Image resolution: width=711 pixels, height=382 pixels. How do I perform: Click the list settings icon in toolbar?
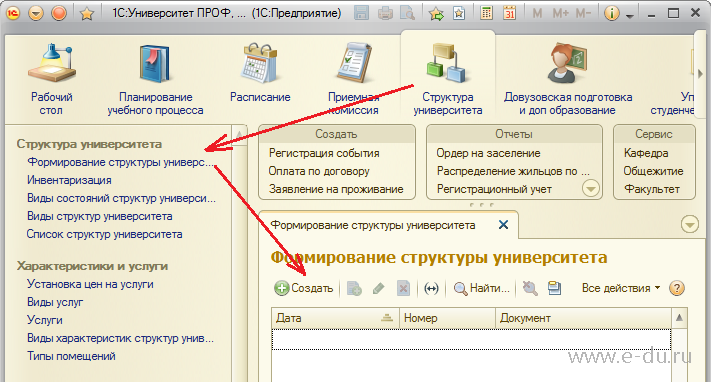554,288
